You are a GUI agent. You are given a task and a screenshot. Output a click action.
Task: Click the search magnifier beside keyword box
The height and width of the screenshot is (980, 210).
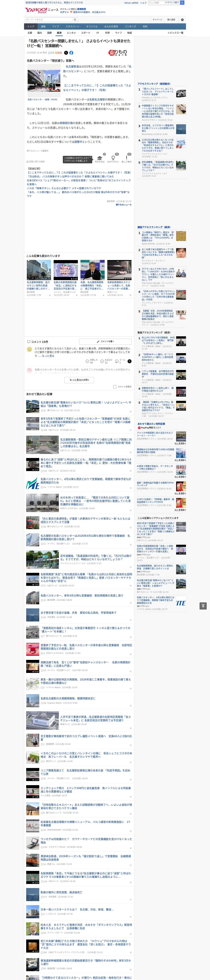tap(75, 20)
